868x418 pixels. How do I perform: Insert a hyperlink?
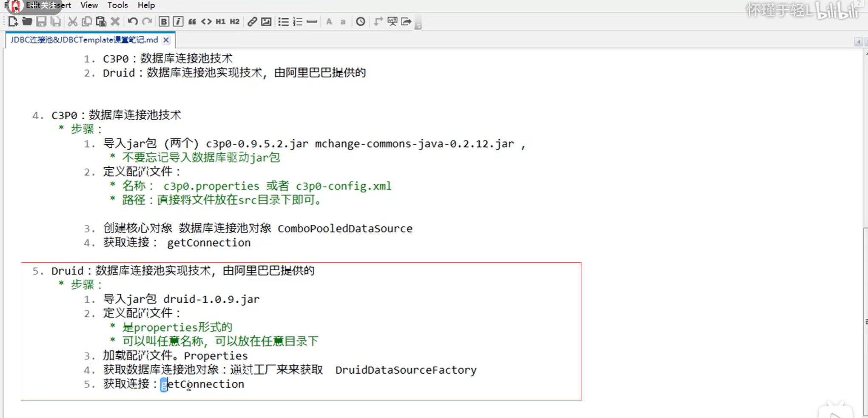[252, 21]
